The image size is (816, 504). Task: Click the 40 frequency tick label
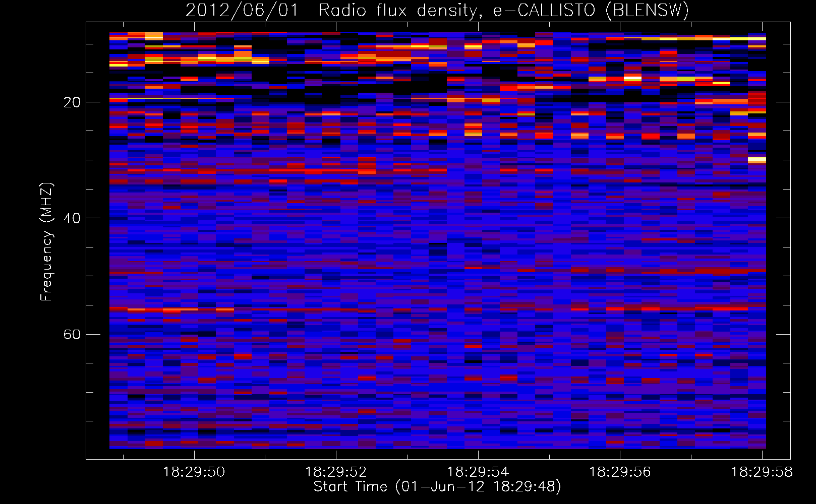[x=72, y=218]
